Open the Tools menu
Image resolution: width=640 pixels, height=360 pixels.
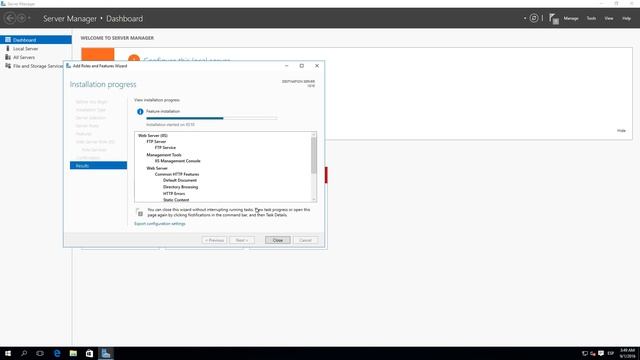pos(591,18)
